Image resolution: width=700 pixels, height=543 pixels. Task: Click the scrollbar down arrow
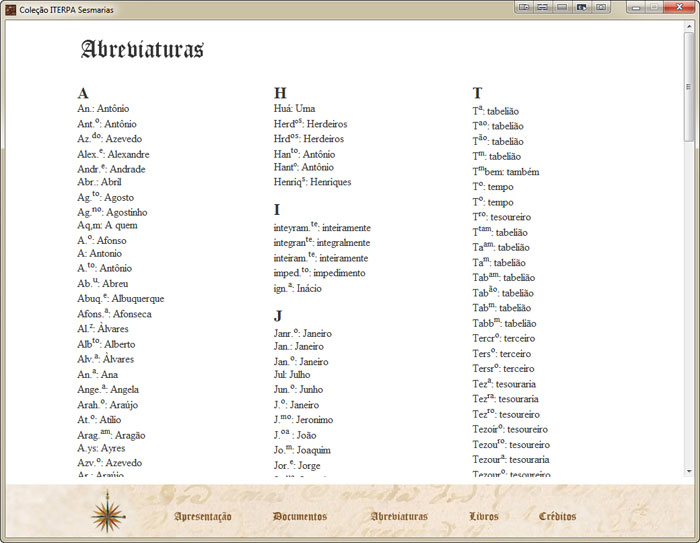pos(689,471)
